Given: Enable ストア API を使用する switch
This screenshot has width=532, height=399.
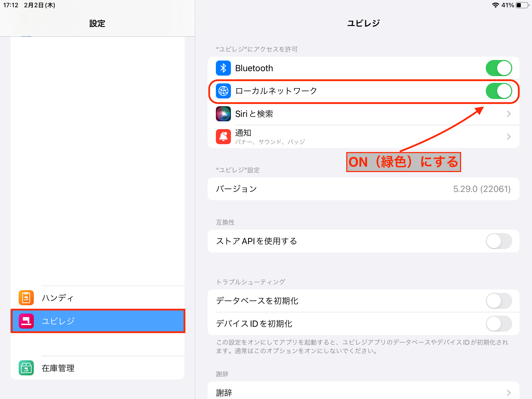Looking at the screenshot, I should click(499, 241).
